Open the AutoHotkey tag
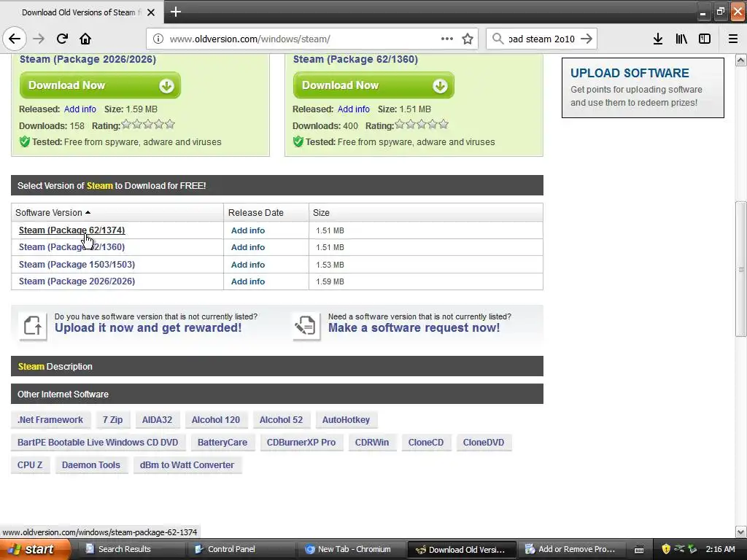This screenshot has height=560, width=747. 346,419
